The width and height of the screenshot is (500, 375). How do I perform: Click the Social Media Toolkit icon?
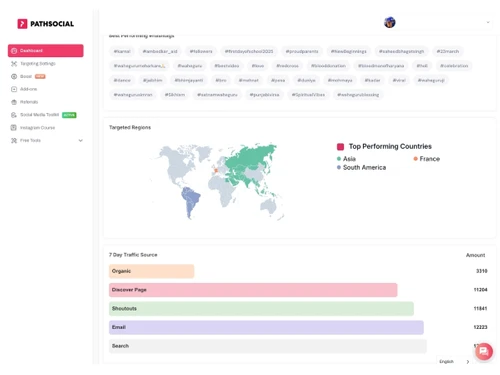click(x=14, y=115)
